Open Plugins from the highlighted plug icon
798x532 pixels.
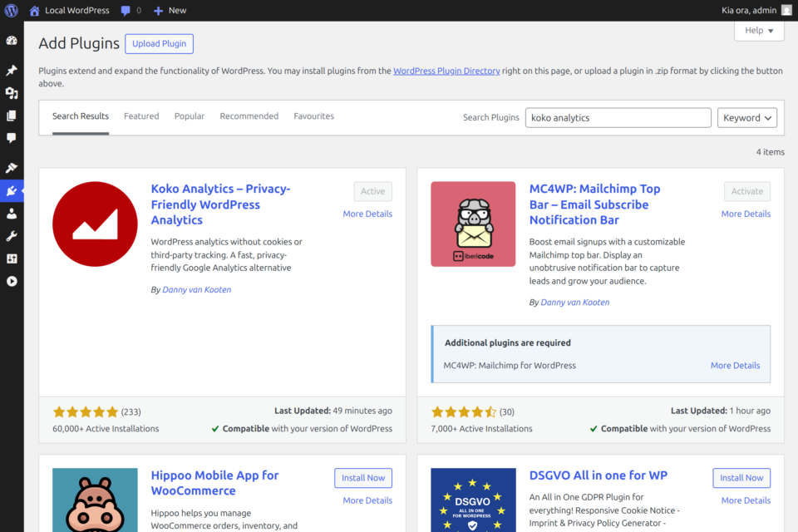pyautogui.click(x=12, y=191)
